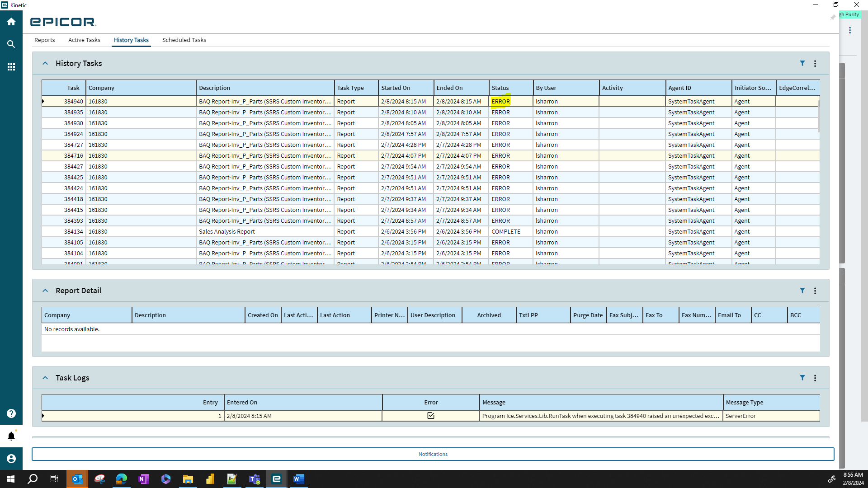This screenshot has width=868, height=488.
Task: Collapse the History Tasks panel
Action: pos(45,63)
